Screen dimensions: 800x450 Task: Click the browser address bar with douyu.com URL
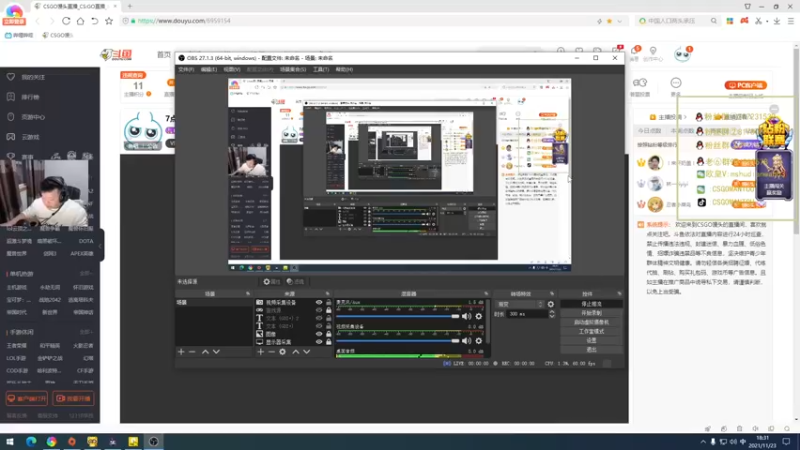point(357,21)
